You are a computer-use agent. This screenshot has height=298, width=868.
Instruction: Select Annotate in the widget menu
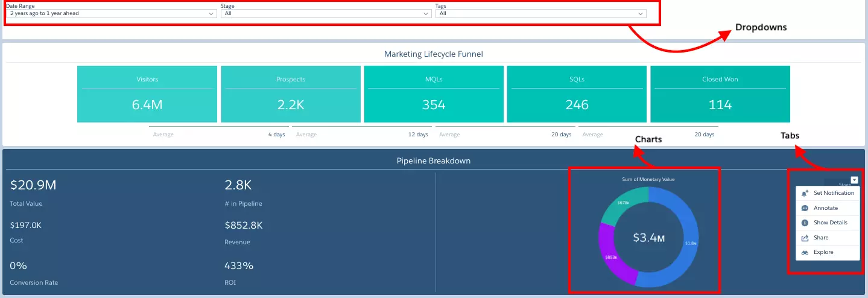point(828,208)
